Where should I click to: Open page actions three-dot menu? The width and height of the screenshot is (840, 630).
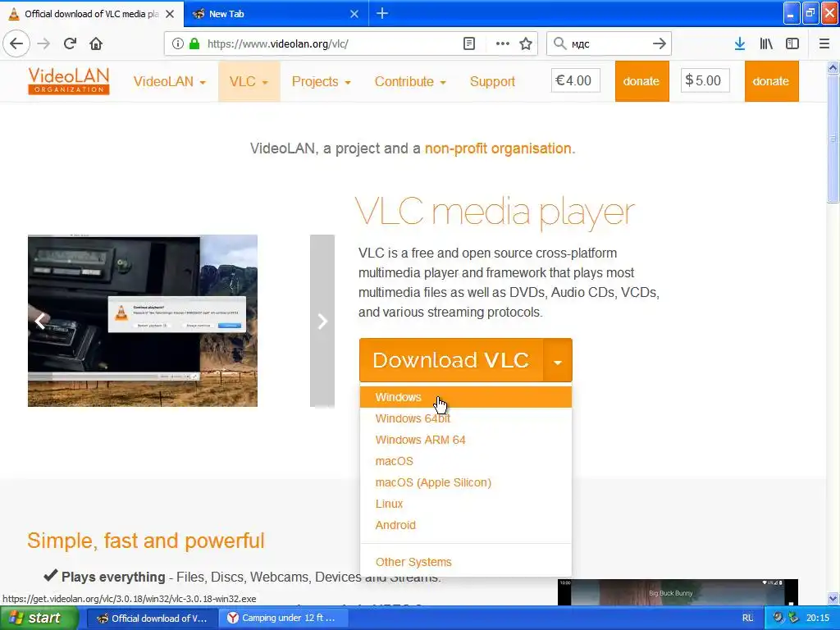click(503, 43)
